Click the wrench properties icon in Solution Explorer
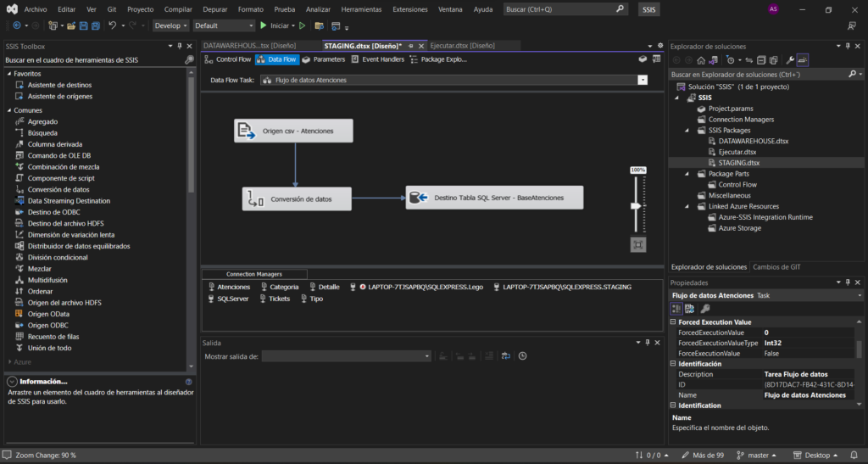The image size is (868, 464). click(x=790, y=60)
